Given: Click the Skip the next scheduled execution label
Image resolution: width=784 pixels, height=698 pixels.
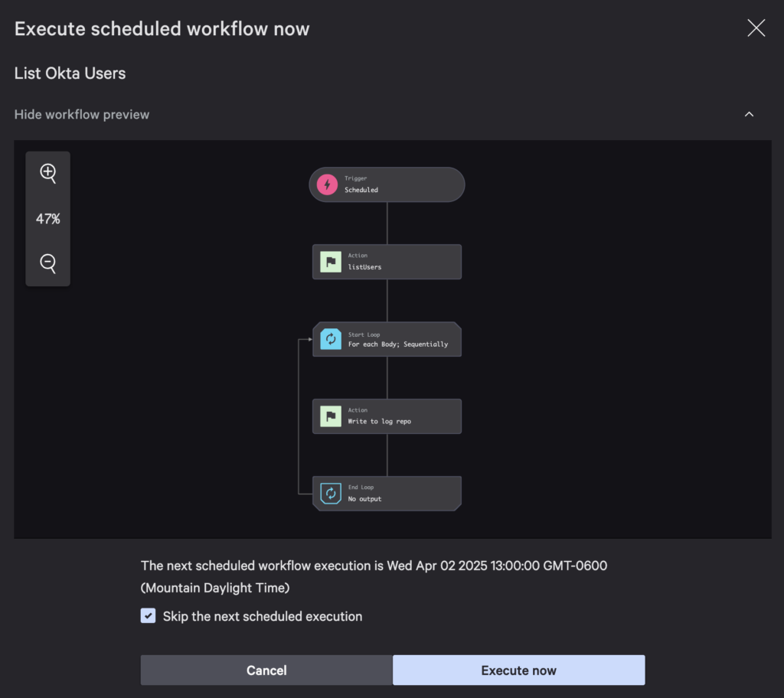Looking at the screenshot, I should (263, 616).
